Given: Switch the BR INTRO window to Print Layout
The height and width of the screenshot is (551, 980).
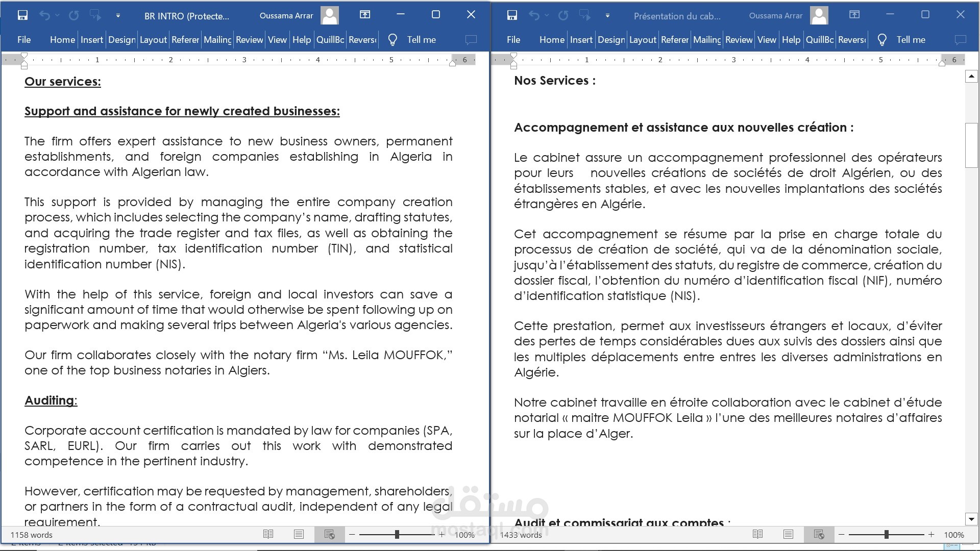Looking at the screenshot, I should (299, 534).
